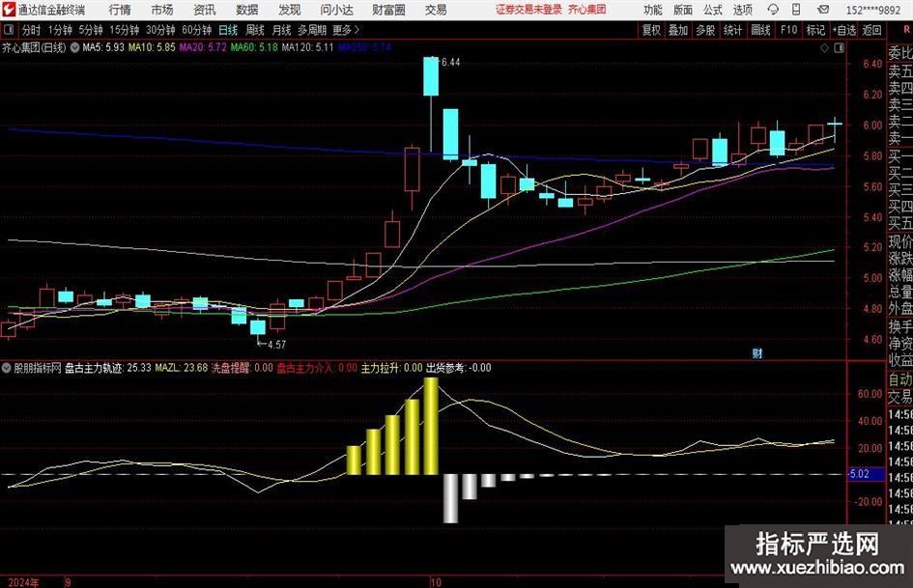Click the 6.44 high price label
The height and width of the screenshot is (588, 913).
pos(450,63)
